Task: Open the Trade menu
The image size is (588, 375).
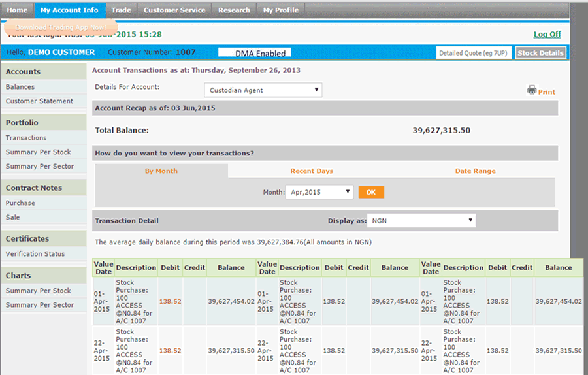Action: tap(121, 10)
